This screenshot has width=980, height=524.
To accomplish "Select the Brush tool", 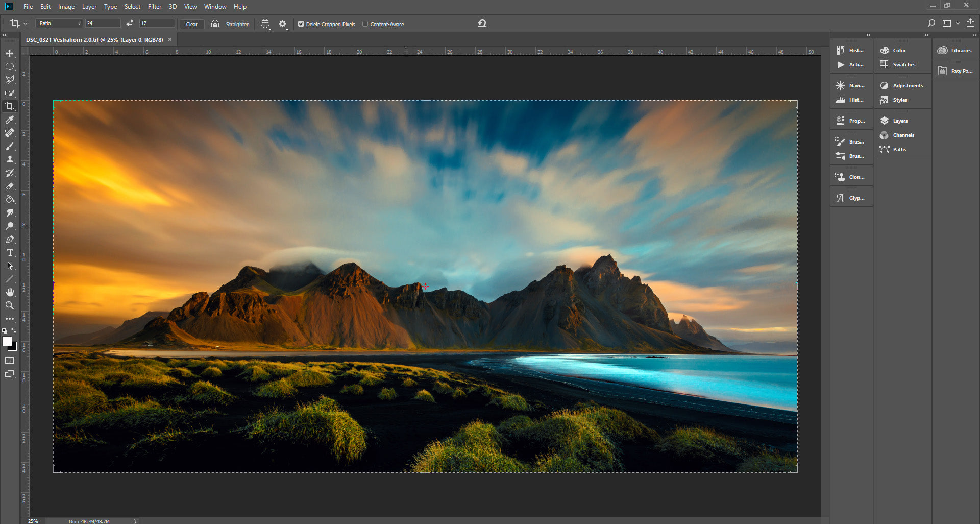I will pos(10,146).
